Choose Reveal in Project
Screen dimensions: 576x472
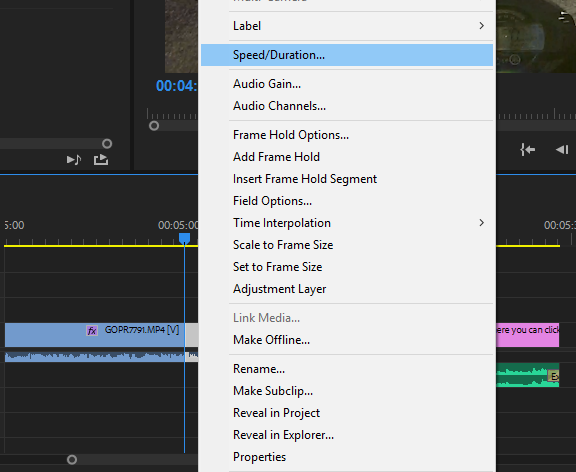click(347, 413)
